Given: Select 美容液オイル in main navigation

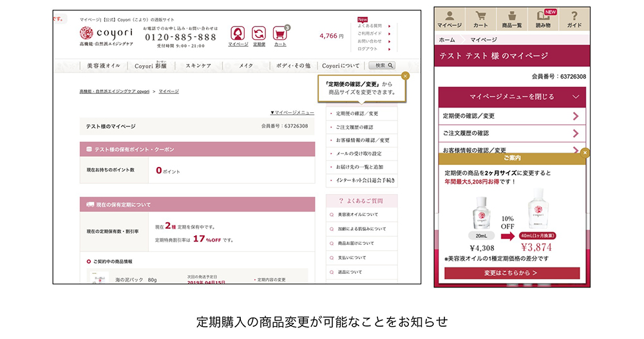Looking at the screenshot, I should (x=103, y=66).
